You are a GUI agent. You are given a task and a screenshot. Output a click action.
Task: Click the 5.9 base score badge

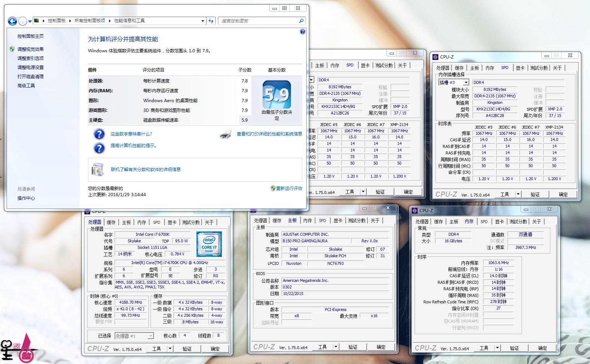277,94
